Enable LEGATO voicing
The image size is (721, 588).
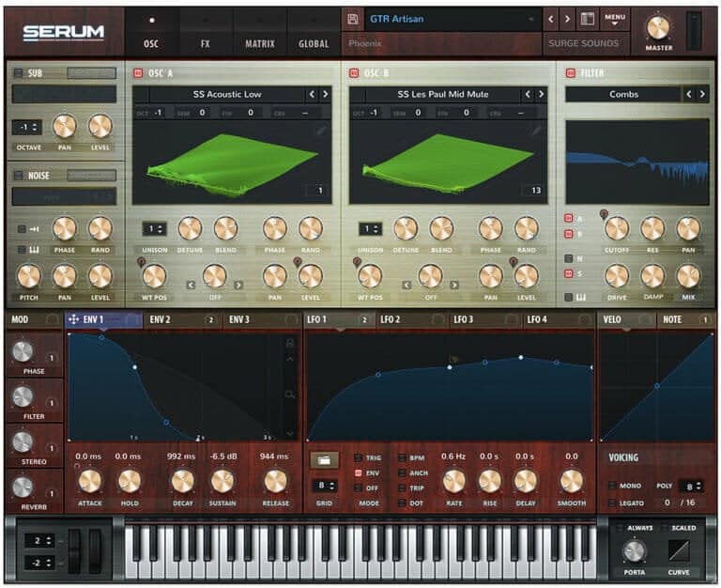[612, 503]
